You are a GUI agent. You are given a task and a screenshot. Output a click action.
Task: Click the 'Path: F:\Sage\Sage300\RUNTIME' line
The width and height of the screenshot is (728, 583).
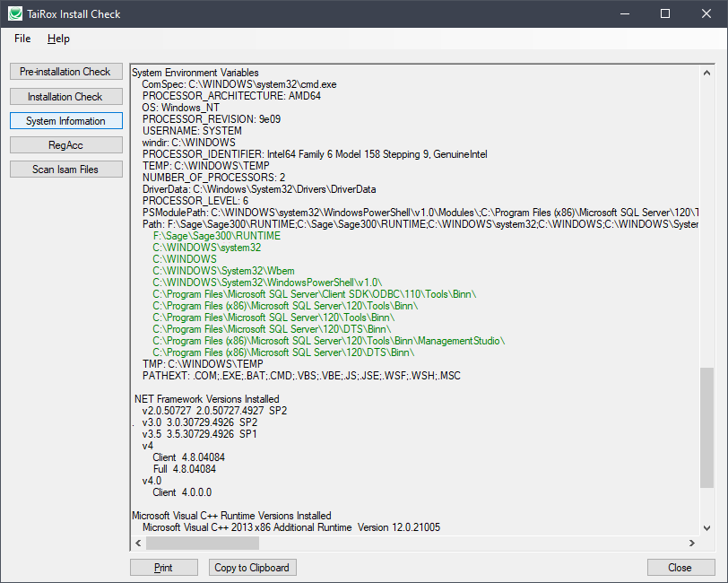[420, 224]
